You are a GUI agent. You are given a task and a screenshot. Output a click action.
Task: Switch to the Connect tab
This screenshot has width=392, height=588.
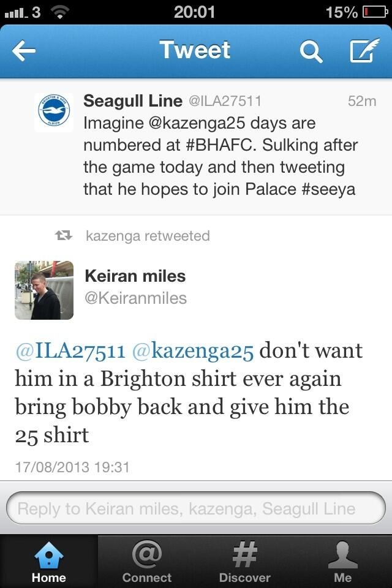coord(146,562)
